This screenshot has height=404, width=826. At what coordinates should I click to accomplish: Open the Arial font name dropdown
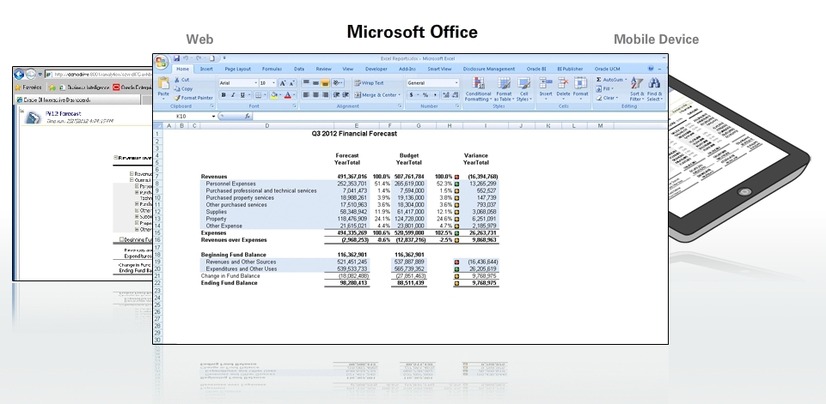[x=256, y=83]
